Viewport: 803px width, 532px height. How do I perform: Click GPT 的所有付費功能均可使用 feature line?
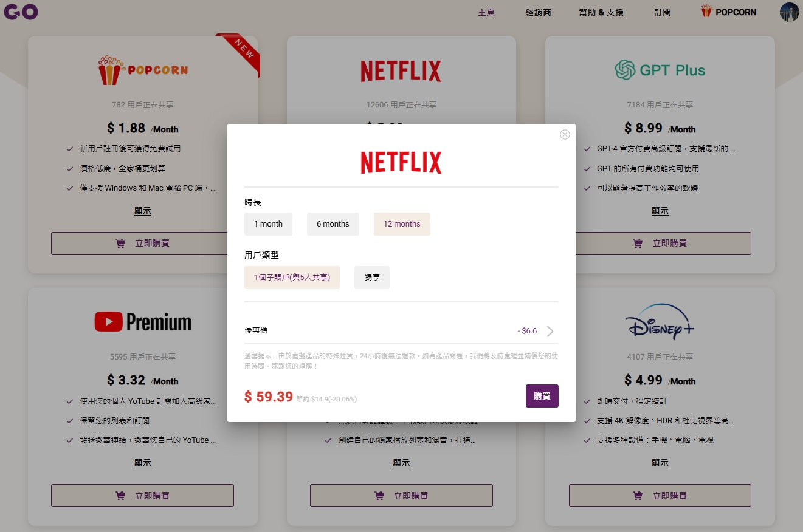pos(648,168)
